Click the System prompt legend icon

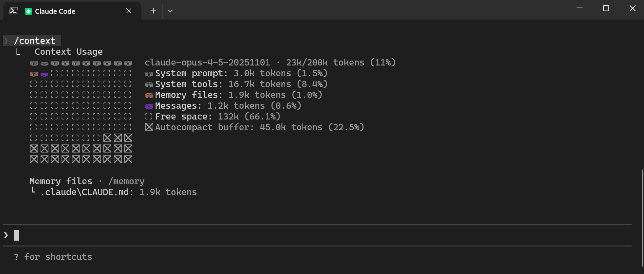tap(149, 74)
